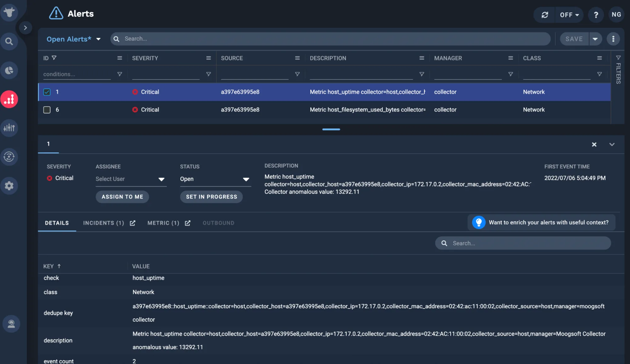Open the workflow cycle icon in sidebar
This screenshot has height=364, width=630.
(9, 156)
